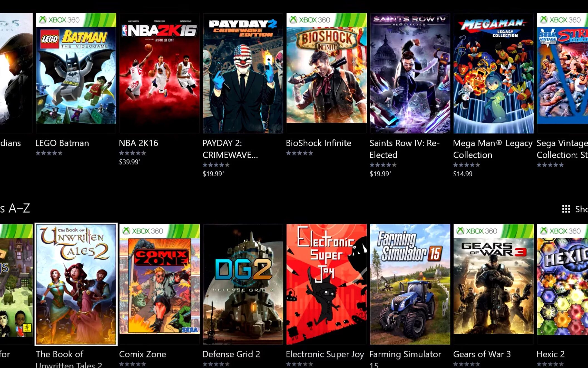Choose Farming Simulator 15 cover
The image size is (588, 368).
(410, 284)
